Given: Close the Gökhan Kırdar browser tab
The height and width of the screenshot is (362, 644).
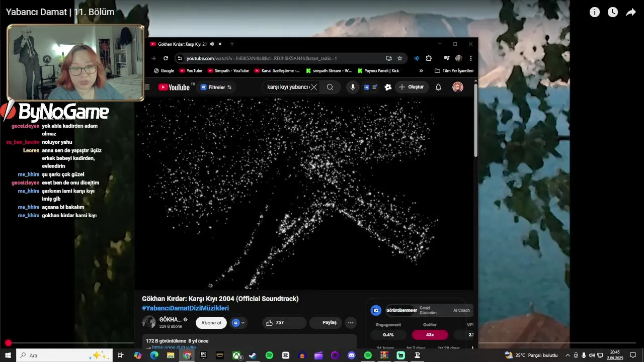Looking at the screenshot, I should point(220,44).
